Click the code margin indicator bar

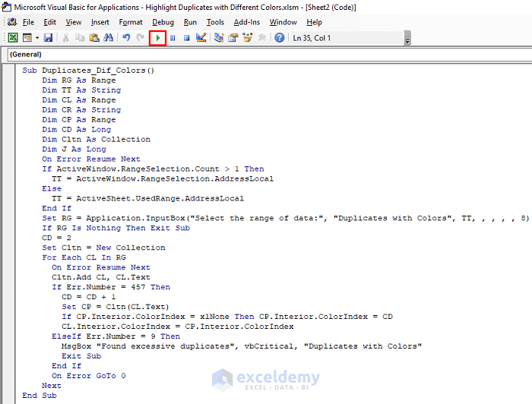[x=9, y=234]
